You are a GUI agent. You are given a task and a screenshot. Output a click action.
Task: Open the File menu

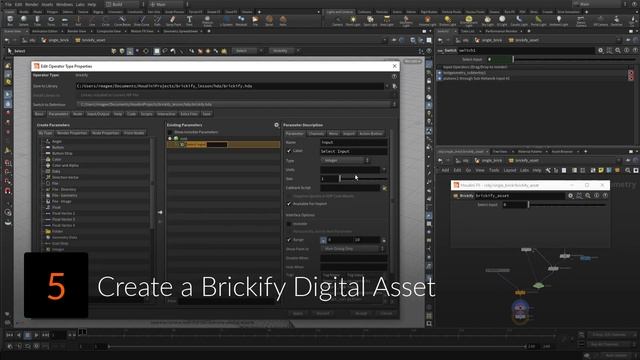pos(8,4)
